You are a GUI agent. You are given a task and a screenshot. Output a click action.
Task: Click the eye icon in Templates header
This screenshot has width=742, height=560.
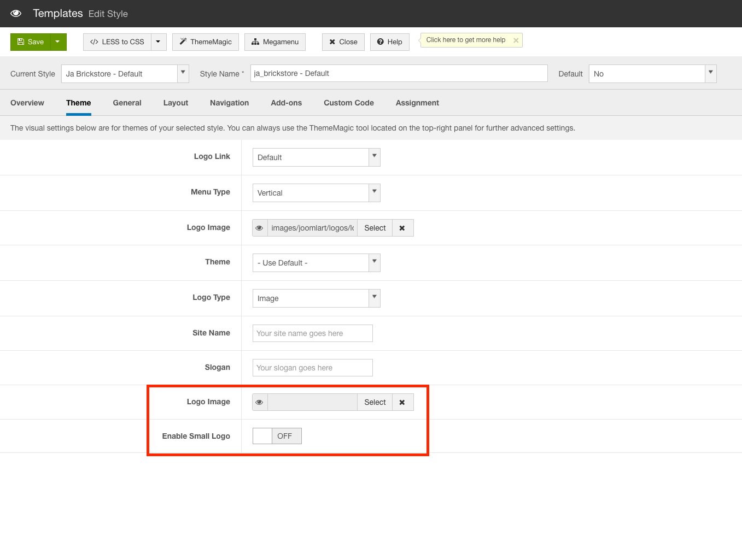pyautogui.click(x=16, y=13)
